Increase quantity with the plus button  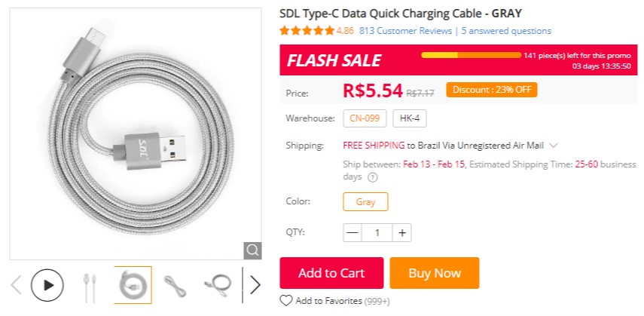403,233
